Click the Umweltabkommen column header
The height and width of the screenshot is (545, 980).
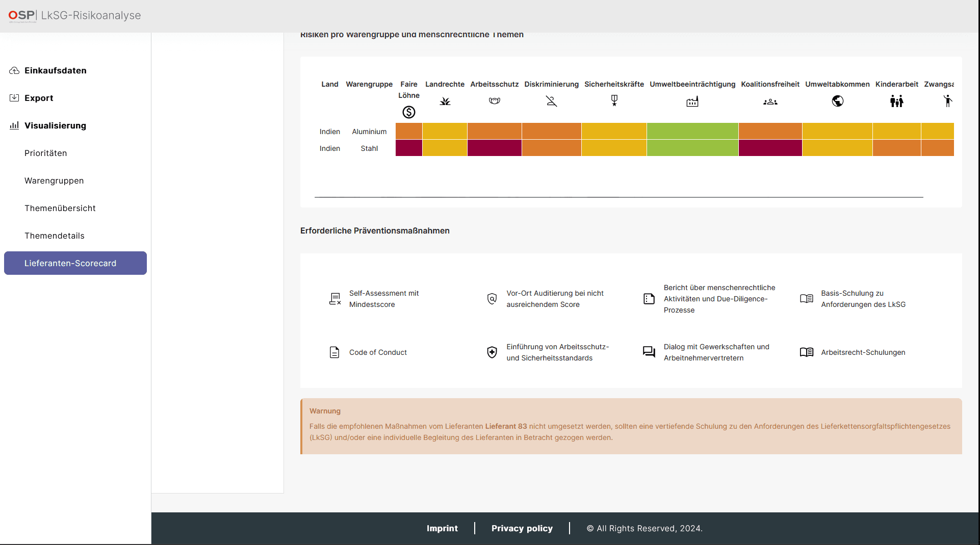(x=838, y=84)
